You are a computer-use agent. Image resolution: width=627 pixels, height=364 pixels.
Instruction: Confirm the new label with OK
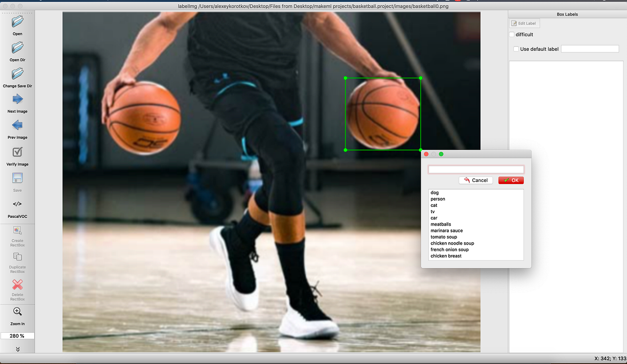pos(510,180)
